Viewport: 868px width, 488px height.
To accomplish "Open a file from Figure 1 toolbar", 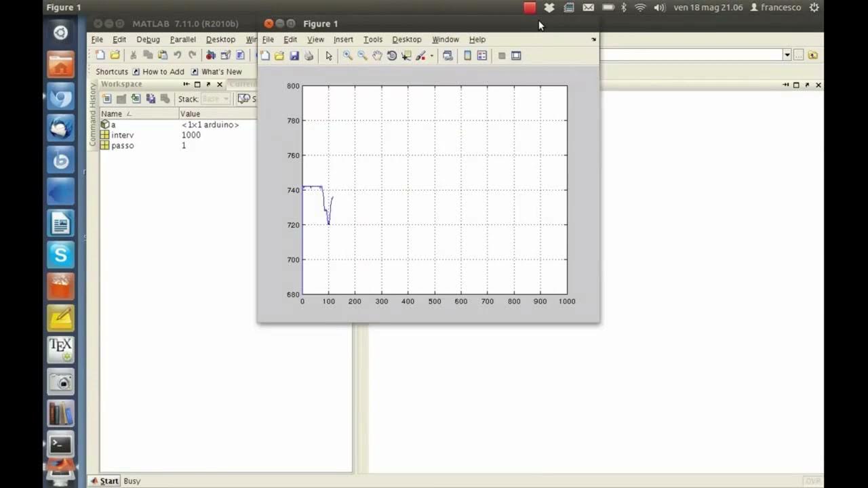I will [279, 56].
